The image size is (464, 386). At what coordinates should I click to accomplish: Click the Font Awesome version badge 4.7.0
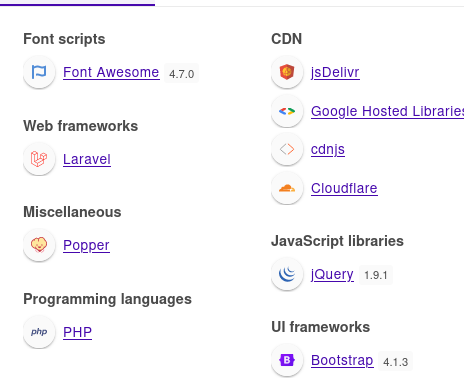coord(182,74)
